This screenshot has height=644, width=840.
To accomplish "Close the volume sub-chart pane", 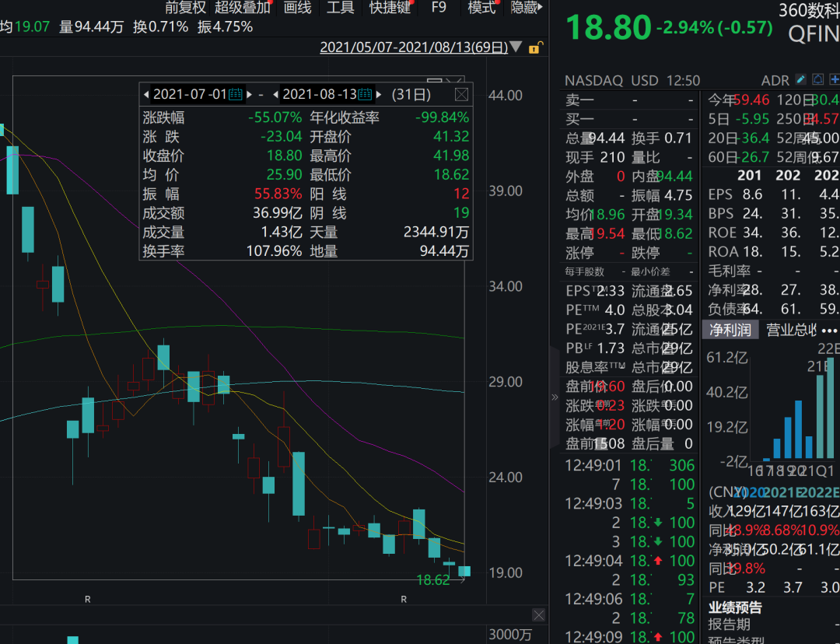I will click(538, 615).
